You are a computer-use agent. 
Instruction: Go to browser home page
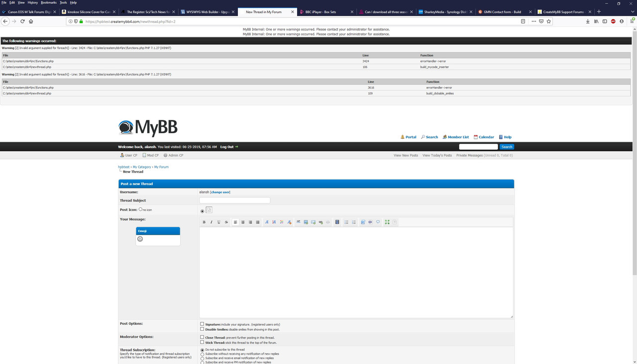[31, 21]
